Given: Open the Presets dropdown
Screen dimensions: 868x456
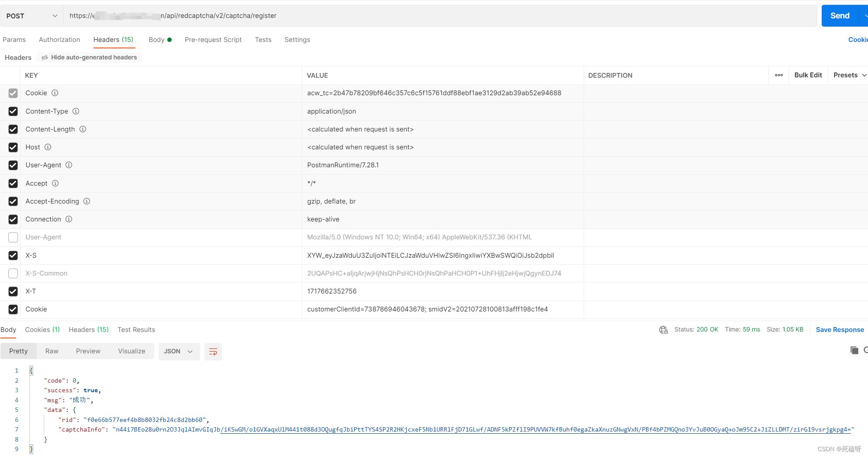Looking at the screenshot, I should click(849, 75).
